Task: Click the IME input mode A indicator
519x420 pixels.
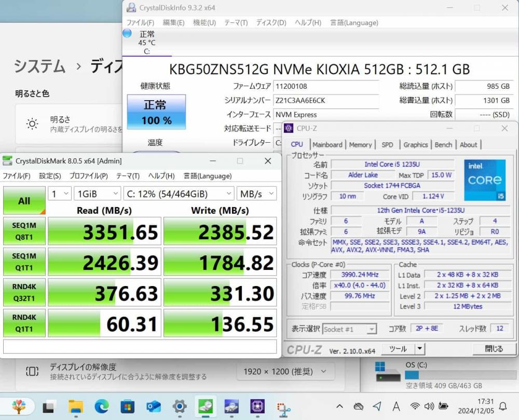Action: [x=396, y=406]
